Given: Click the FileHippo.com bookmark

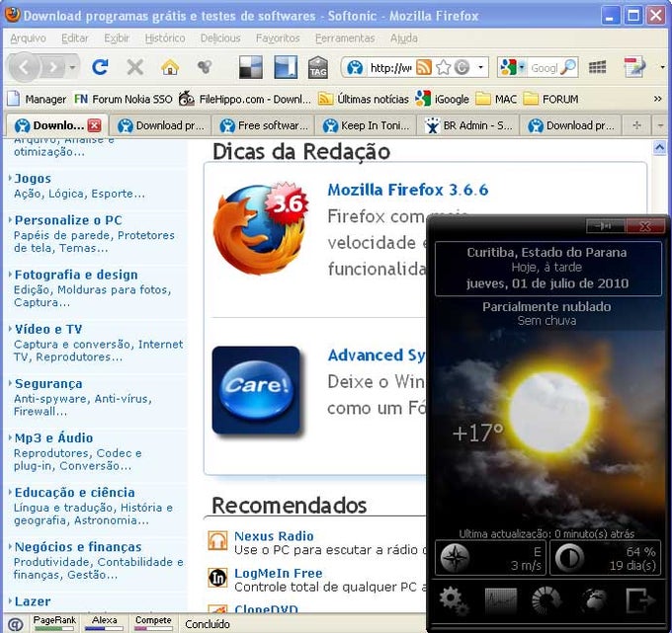Looking at the screenshot, I should (x=245, y=99).
